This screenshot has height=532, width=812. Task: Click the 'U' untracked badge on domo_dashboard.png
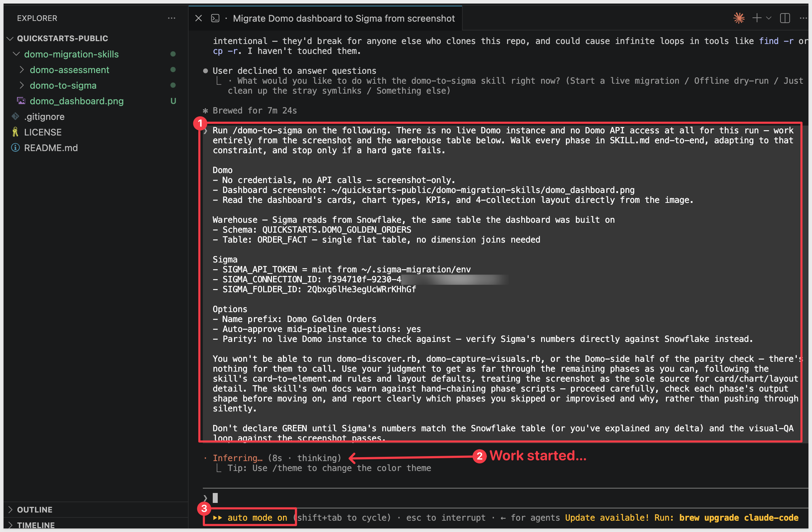[x=173, y=101]
